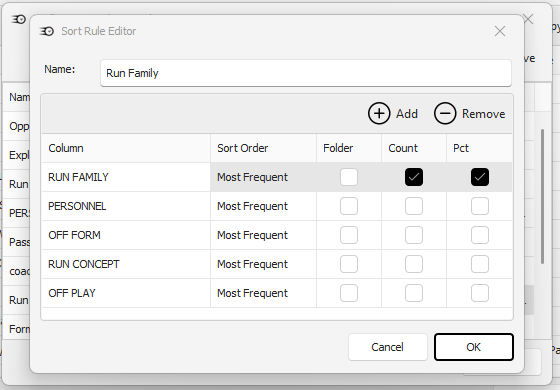Check Count for RUN CONCEPT row

pyautogui.click(x=414, y=264)
